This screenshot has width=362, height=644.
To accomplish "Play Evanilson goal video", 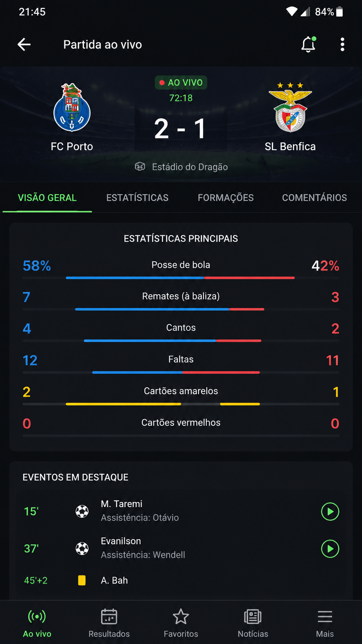I will [x=330, y=549].
